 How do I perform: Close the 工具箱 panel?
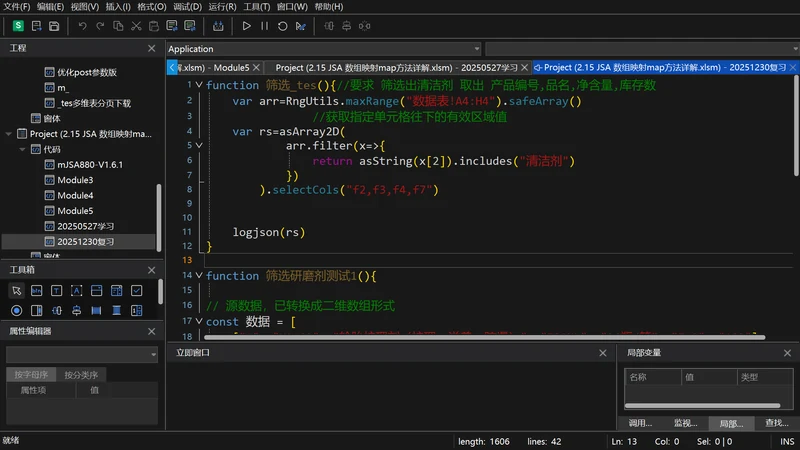click(152, 270)
